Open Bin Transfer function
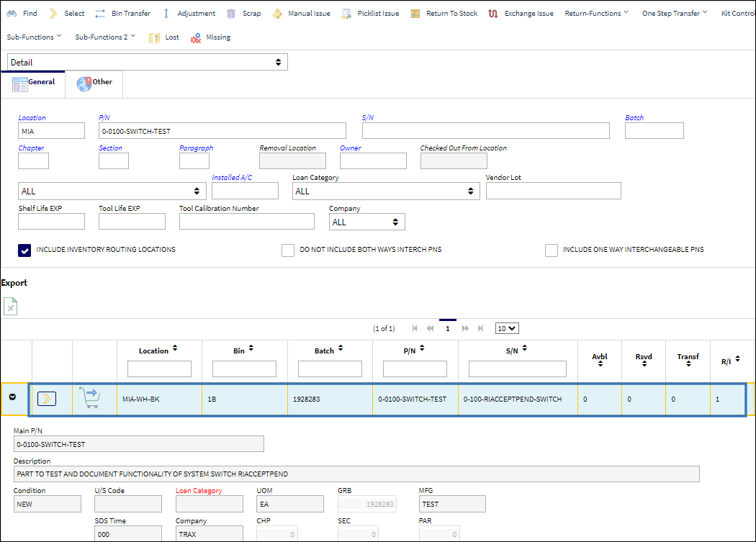Screen dimensions: 756x542 [122, 14]
